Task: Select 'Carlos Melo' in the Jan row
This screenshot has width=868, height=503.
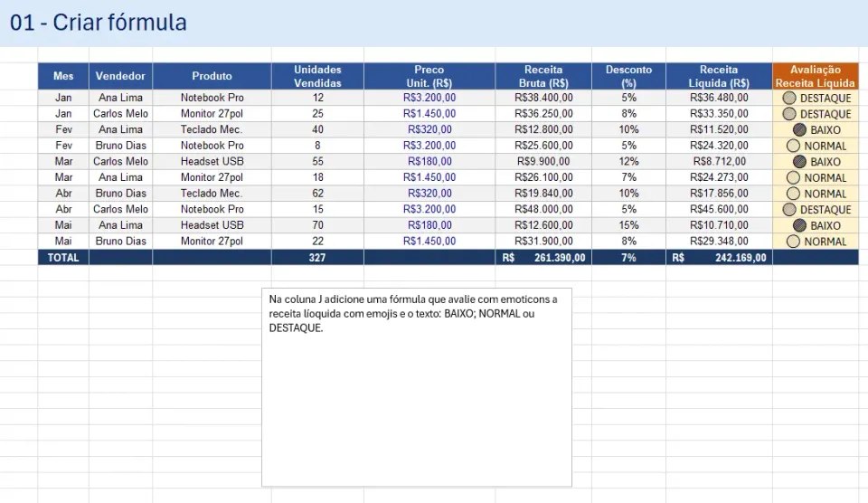Action: pyautogui.click(x=120, y=114)
